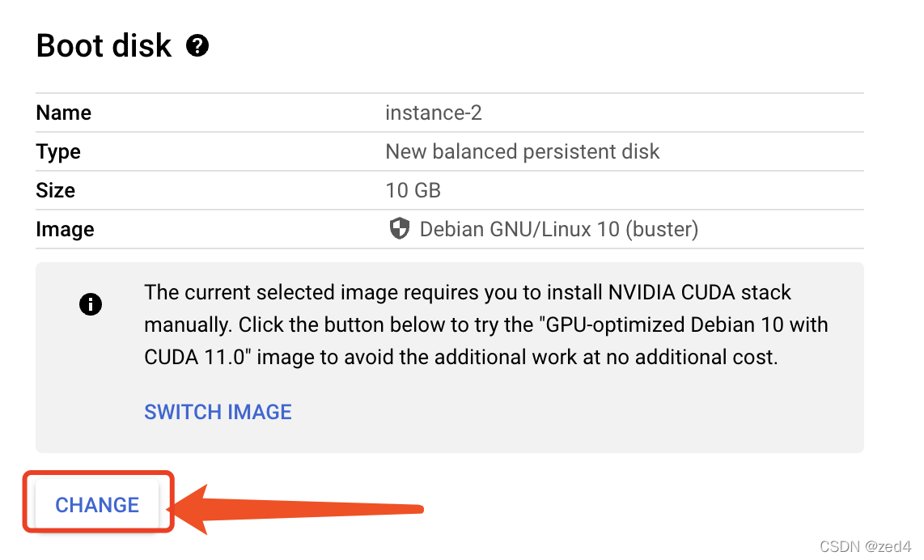Click the shield icon beside Debian image
This screenshot has width=924, height=560.
[400, 229]
